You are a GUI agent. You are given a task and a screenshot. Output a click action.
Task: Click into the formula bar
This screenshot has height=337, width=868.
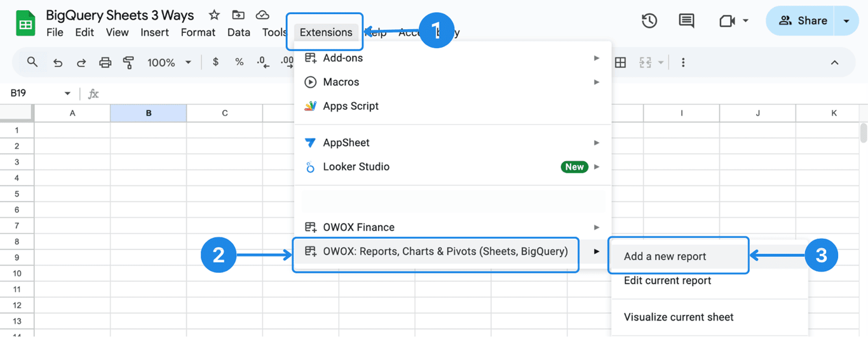pos(483,93)
